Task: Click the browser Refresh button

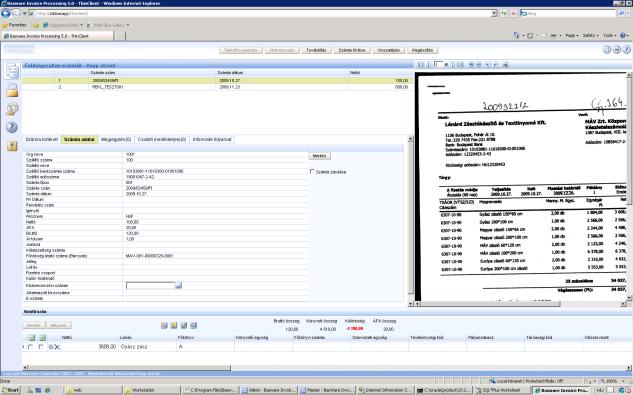Action: tap(504, 13)
